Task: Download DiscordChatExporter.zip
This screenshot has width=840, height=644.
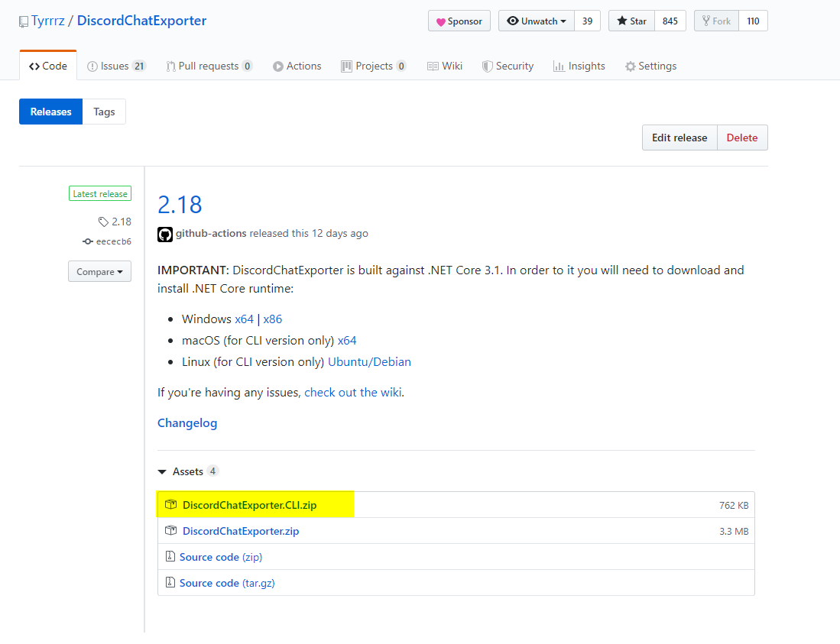Action: click(241, 531)
